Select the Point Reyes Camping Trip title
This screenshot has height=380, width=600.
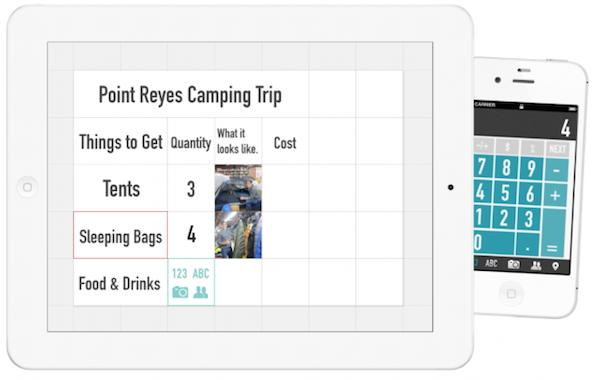point(190,95)
